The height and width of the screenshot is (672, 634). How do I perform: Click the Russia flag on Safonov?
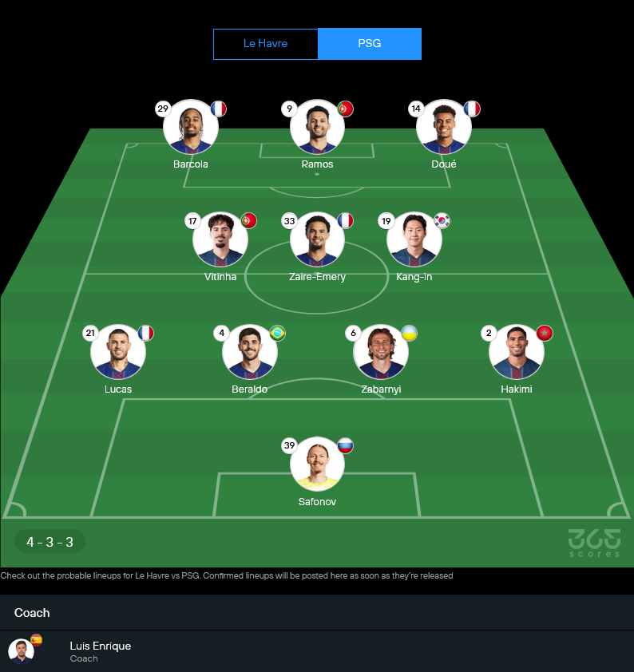pyautogui.click(x=345, y=445)
